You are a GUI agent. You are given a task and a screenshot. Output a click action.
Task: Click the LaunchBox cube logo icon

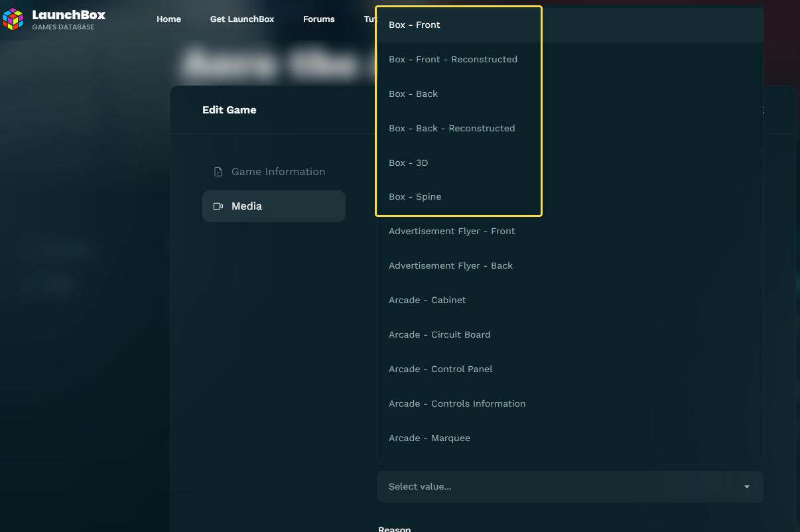click(x=13, y=19)
